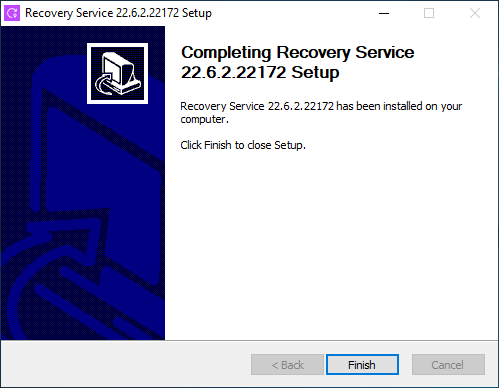Click the grayed maximize window button
Screen dimensions: 499x388
(429, 13)
